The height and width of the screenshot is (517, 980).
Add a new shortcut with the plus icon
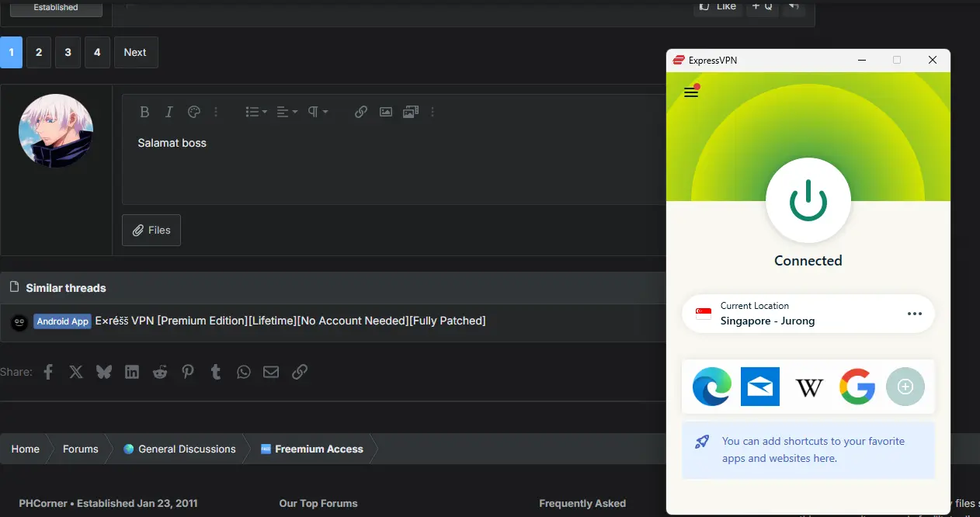[905, 386]
